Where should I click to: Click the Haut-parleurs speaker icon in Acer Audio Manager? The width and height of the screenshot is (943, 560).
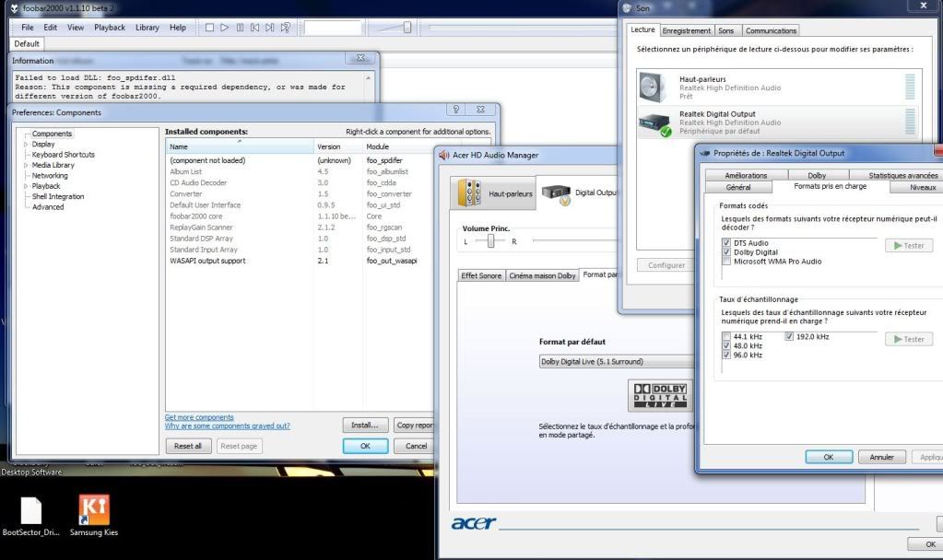(x=470, y=193)
